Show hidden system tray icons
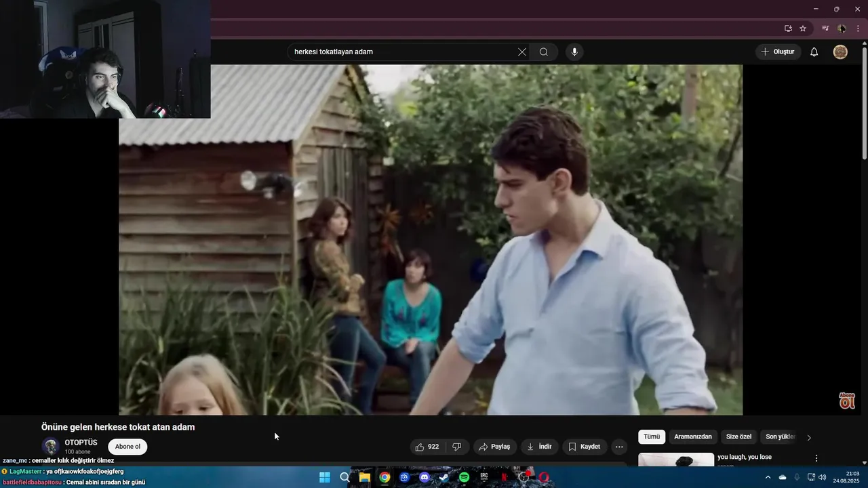 click(x=768, y=477)
